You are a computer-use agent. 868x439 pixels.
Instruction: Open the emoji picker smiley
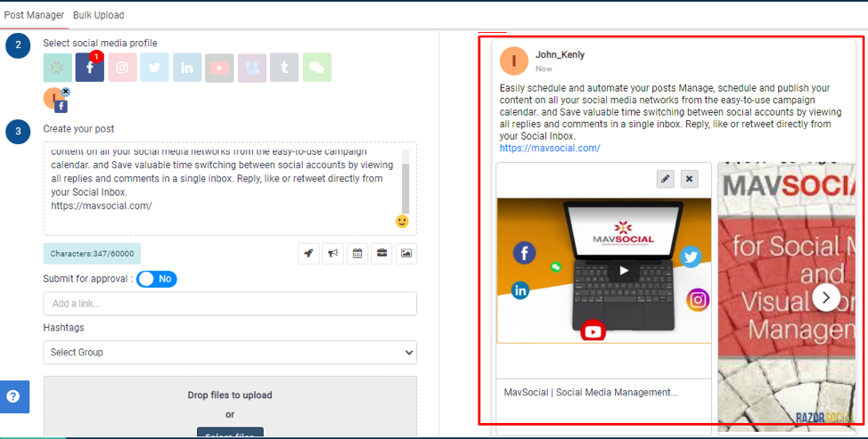tap(402, 221)
